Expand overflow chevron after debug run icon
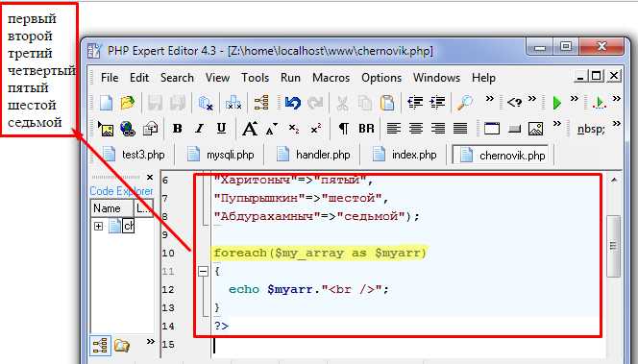Viewport: 638px width, 364px height. coord(617,98)
